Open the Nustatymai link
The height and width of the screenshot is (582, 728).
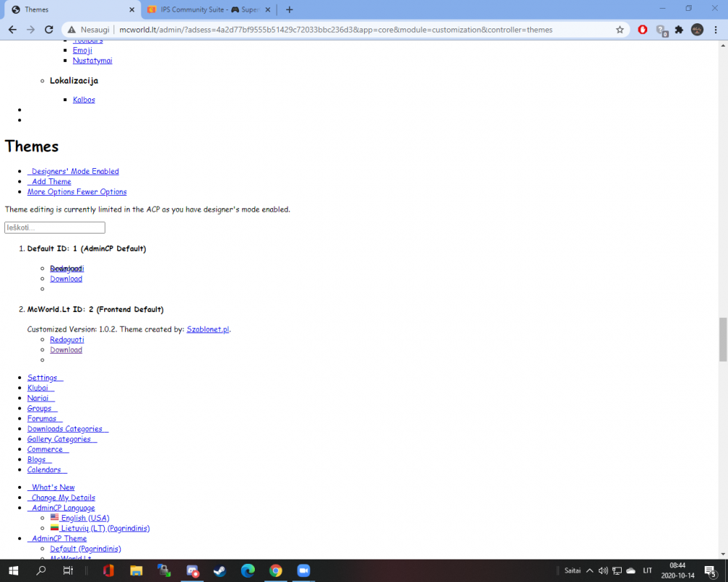coord(92,60)
